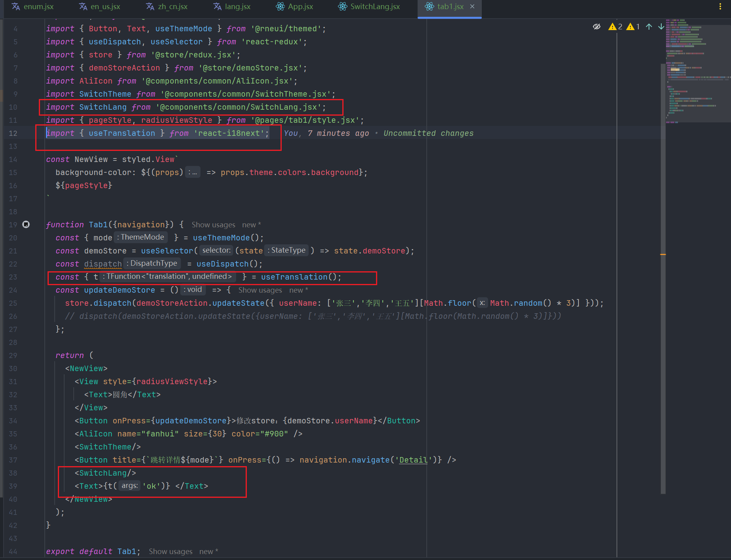Click 'Show usages' next to export default

pyautogui.click(x=170, y=552)
